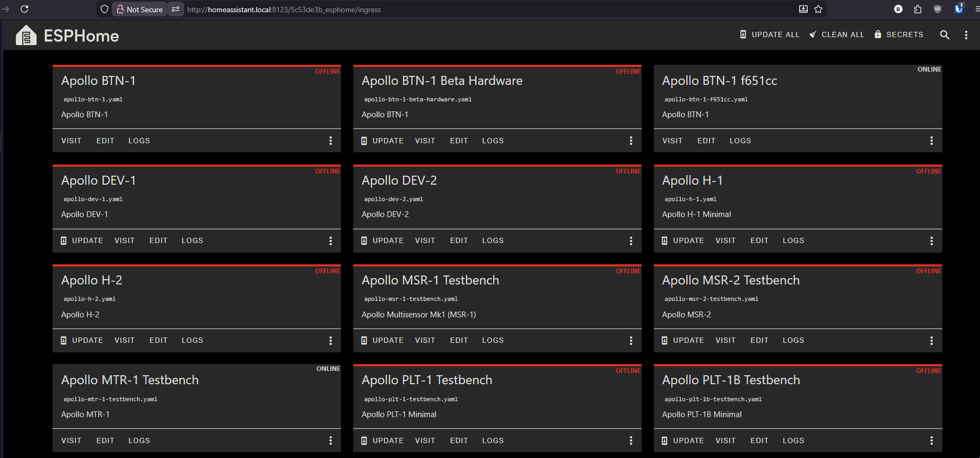Click the Not Secure site info badge
Image resolution: width=980 pixels, height=458 pixels.
point(140,9)
